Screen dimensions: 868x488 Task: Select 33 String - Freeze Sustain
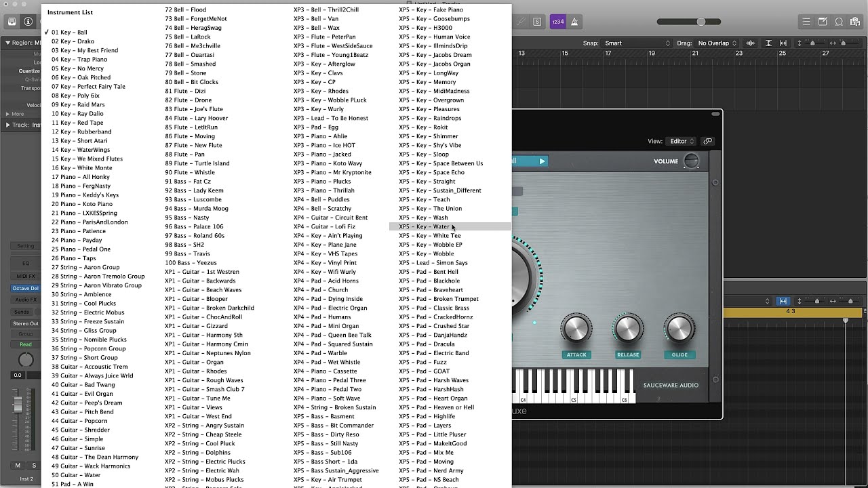(x=87, y=321)
